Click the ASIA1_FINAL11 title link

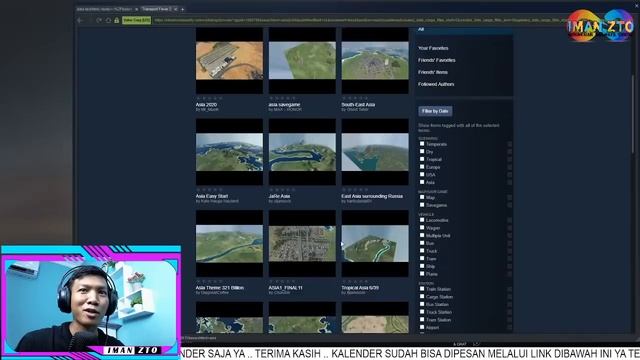[x=285, y=288]
